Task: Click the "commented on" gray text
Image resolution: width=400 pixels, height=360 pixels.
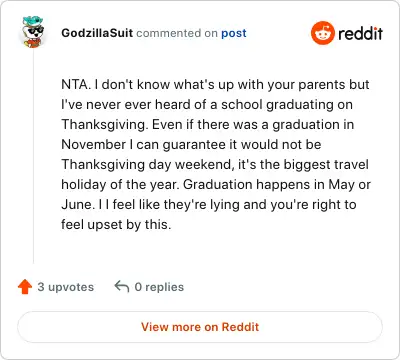Action: click(177, 33)
